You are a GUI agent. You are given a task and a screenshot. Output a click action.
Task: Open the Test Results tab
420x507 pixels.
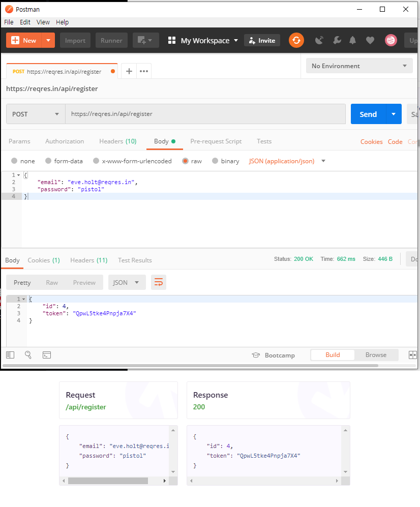[x=135, y=260]
